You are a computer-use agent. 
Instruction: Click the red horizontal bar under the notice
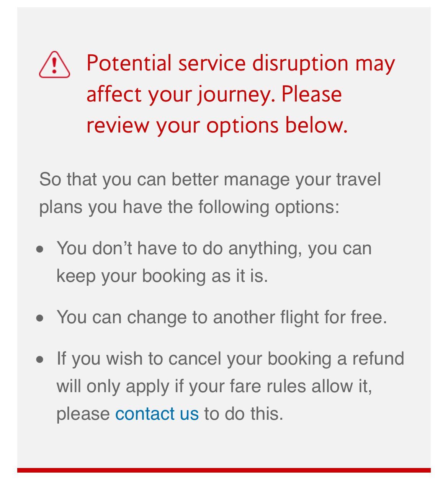pyautogui.click(x=224, y=470)
